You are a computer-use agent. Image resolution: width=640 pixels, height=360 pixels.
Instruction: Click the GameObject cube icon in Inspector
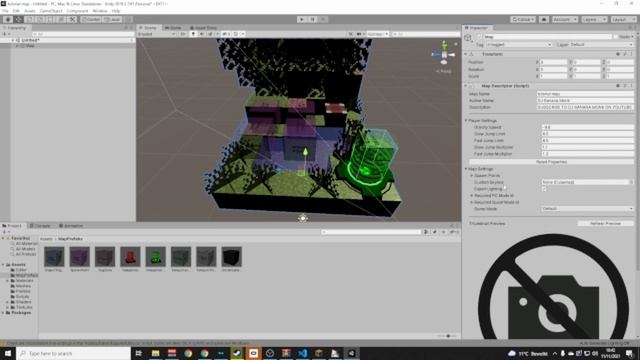point(468,38)
